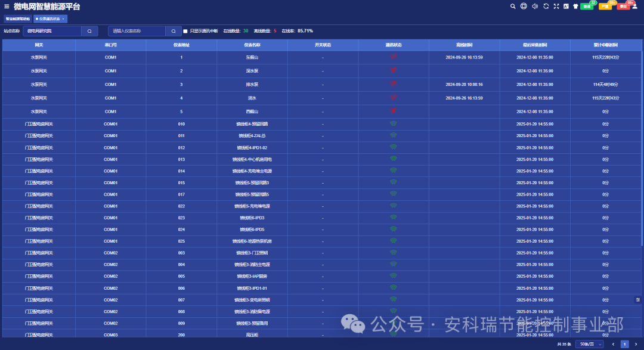Click the lifebuoy help icon in top bar

pos(524,6)
